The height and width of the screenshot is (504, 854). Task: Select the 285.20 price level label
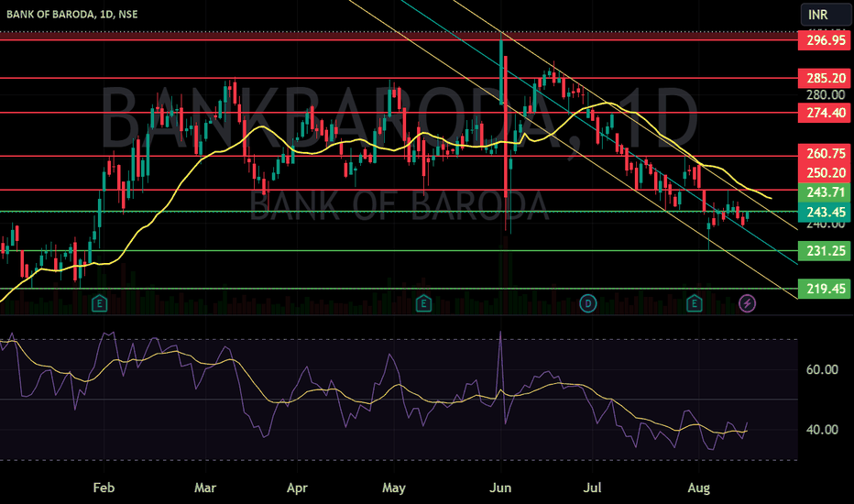tap(825, 79)
